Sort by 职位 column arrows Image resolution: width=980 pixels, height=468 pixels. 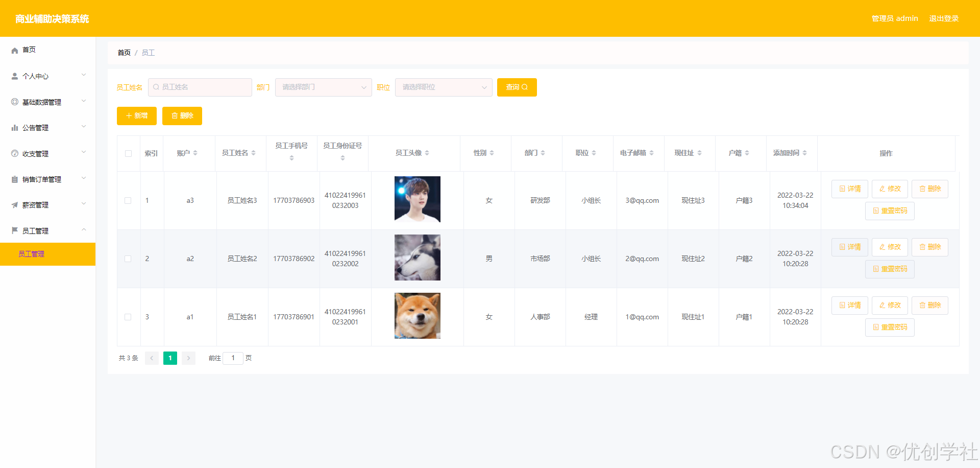[x=594, y=153]
